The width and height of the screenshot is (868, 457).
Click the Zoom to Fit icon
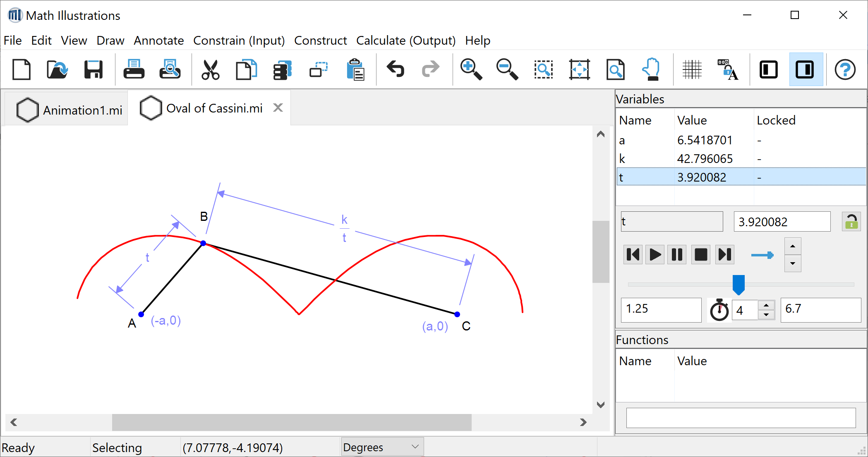579,69
